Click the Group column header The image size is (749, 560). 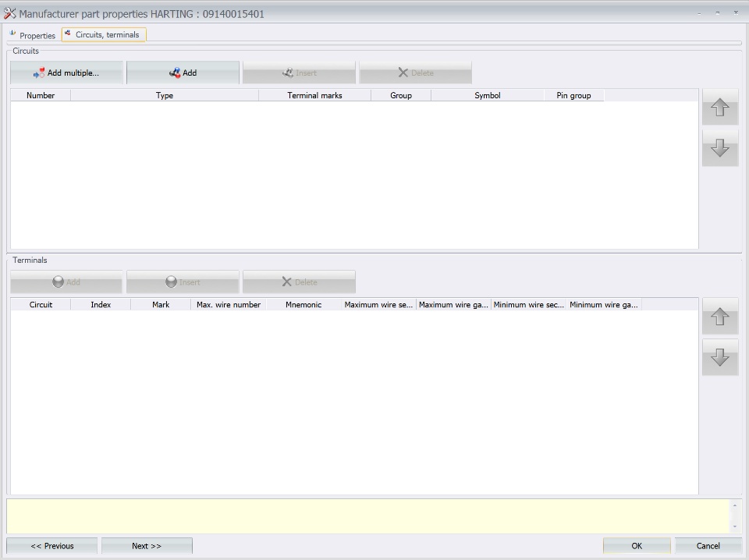(x=401, y=95)
